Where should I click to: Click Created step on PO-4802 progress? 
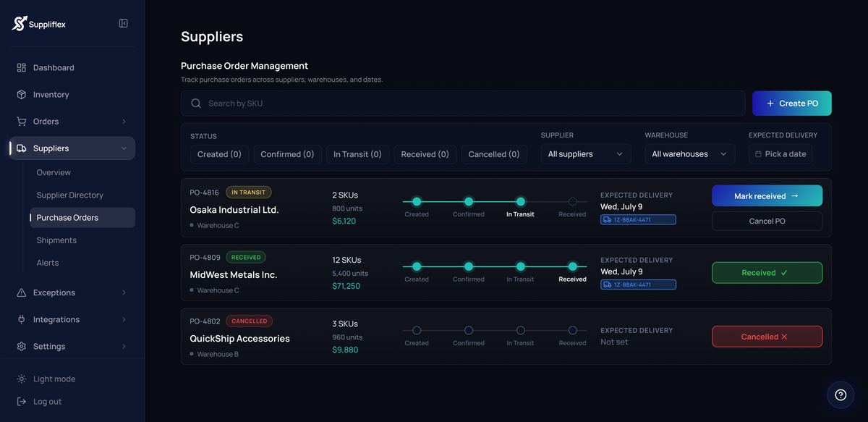pyautogui.click(x=417, y=330)
